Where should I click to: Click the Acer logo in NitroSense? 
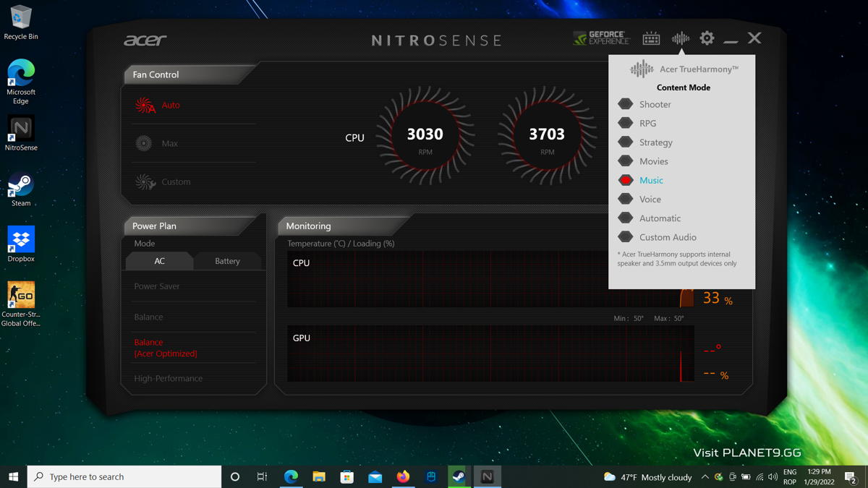pos(145,40)
